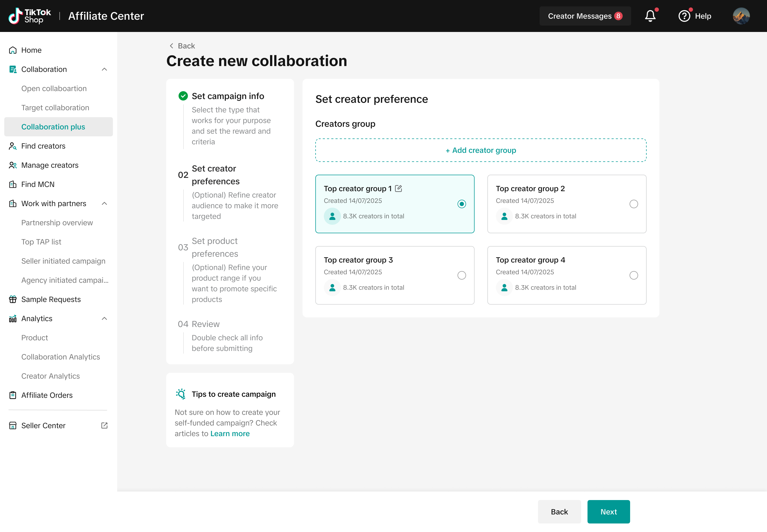
Task: Open Help via question mark icon
Action: coord(684,16)
